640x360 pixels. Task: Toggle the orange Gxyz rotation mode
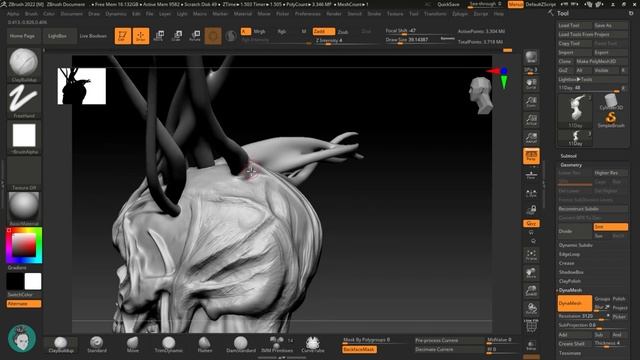(531, 224)
